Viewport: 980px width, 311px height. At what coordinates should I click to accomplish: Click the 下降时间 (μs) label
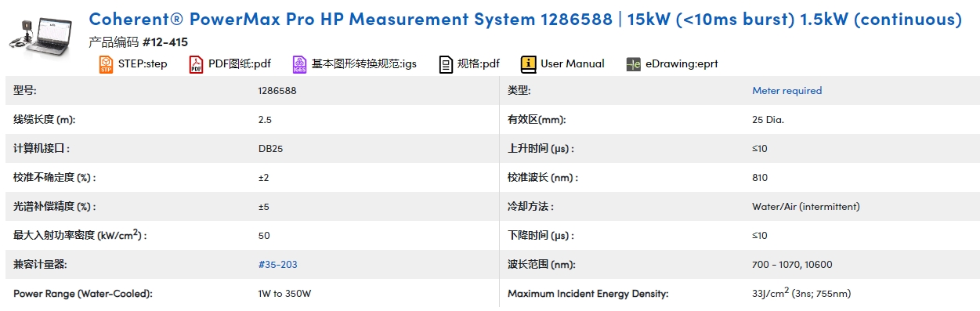(541, 236)
